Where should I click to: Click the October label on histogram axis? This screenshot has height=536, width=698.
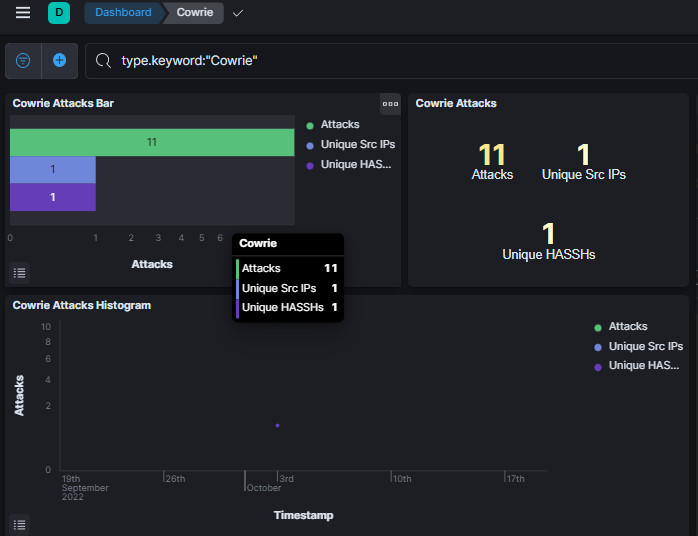click(264, 488)
